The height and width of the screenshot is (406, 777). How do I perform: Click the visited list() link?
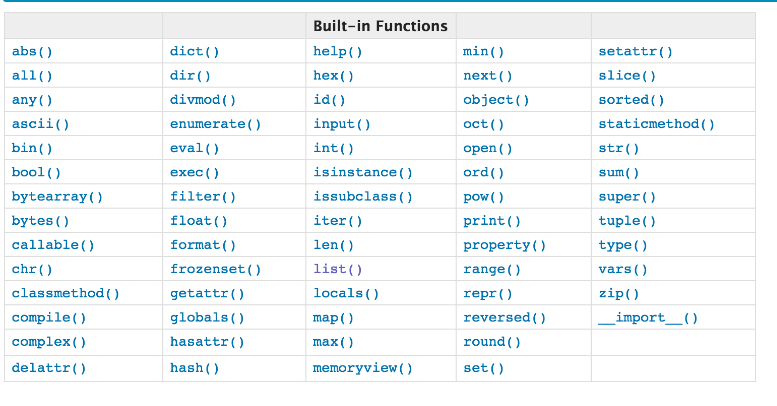[337, 269]
